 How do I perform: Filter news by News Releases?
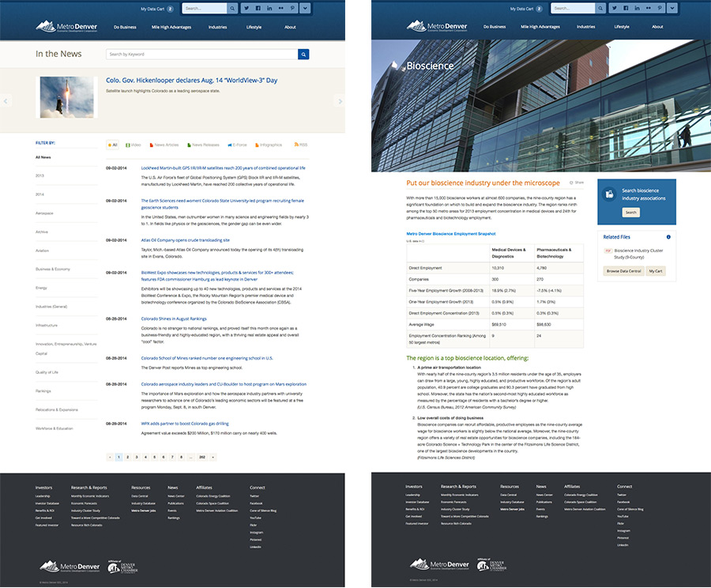(203, 145)
